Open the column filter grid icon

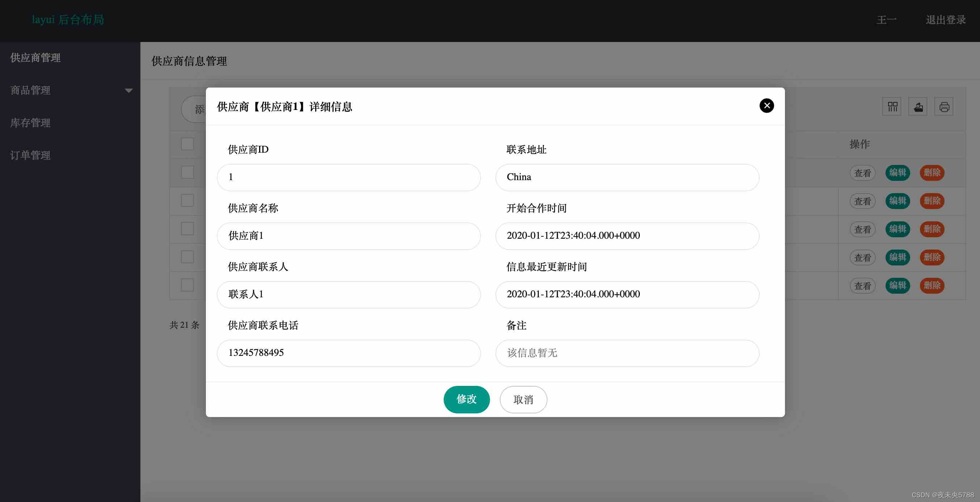coord(892,107)
